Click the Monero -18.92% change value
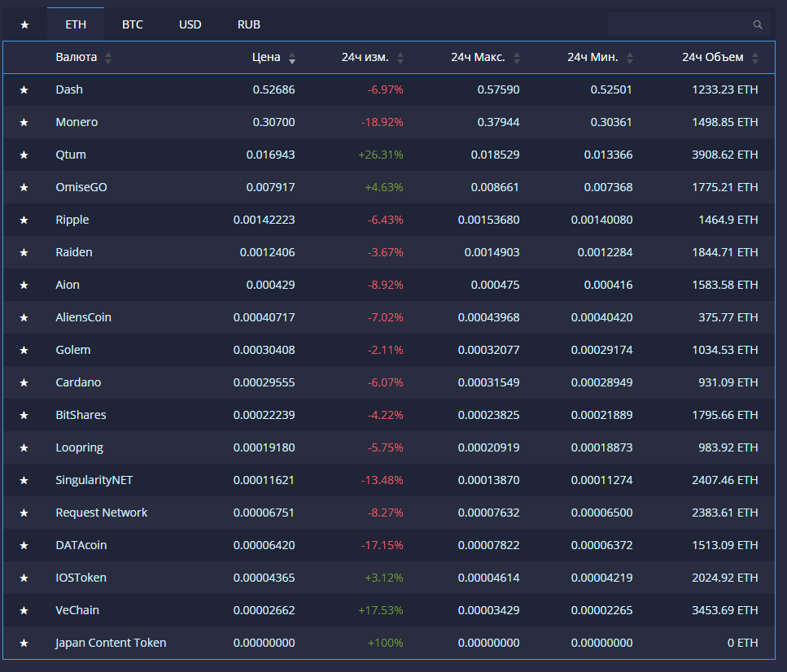Image resolution: width=787 pixels, height=672 pixels. [x=382, y=122]
